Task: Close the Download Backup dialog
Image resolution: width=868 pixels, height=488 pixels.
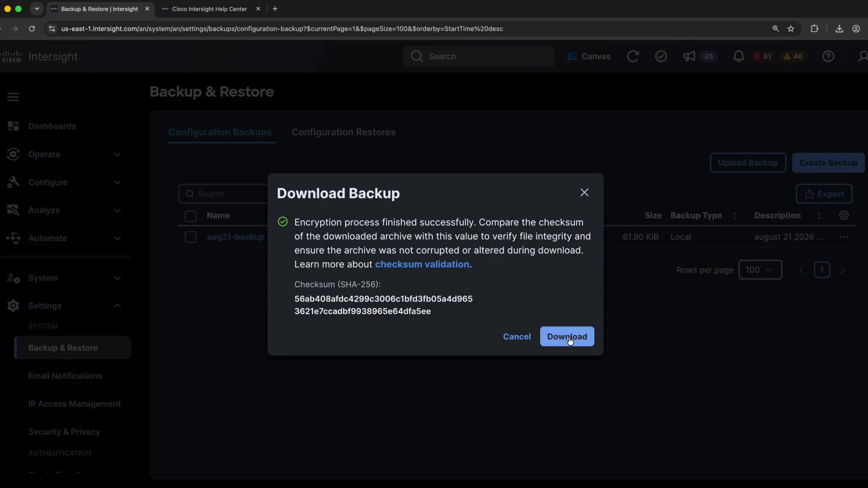Action: pyautogui.click(x=585, y=192)
